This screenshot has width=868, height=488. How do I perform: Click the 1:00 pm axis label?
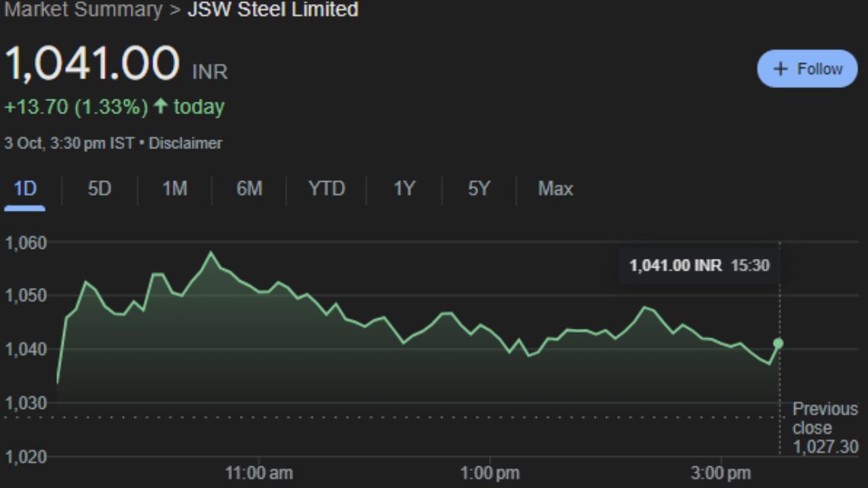point(490,473)
